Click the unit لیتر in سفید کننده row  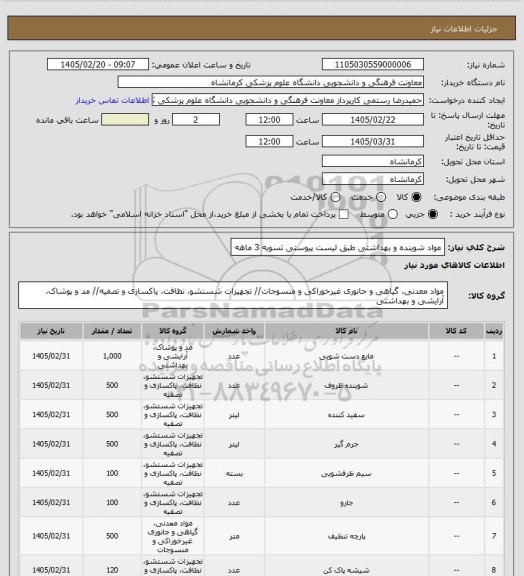click(234, 415)
